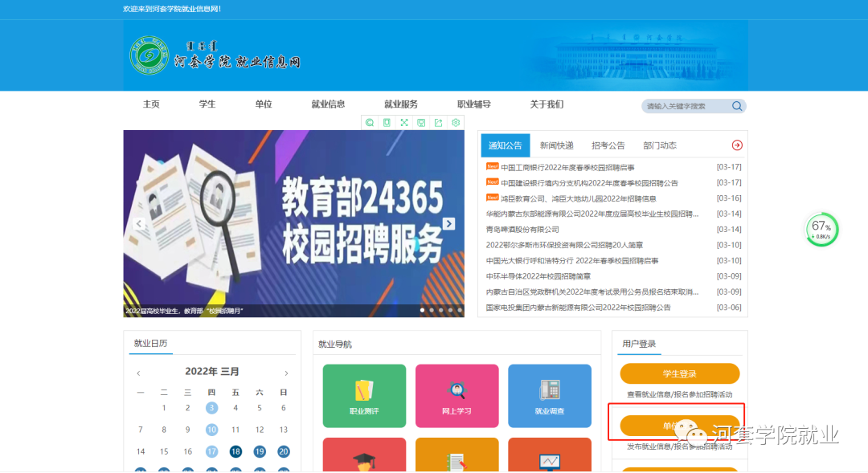Viewport: 868px width, 473px height.
Task: Open the 中国光大银行呼和浩特分行 recruitment link
Action: coord(572,260)
